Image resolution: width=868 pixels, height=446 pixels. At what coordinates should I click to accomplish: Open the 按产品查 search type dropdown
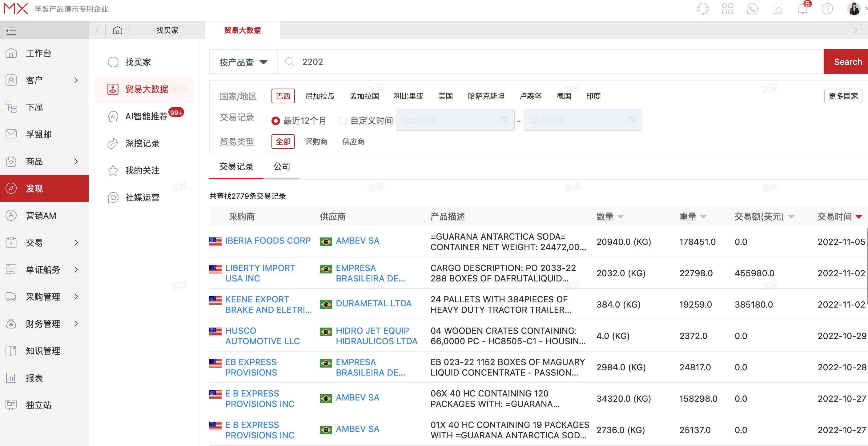[x=243, y=62]
